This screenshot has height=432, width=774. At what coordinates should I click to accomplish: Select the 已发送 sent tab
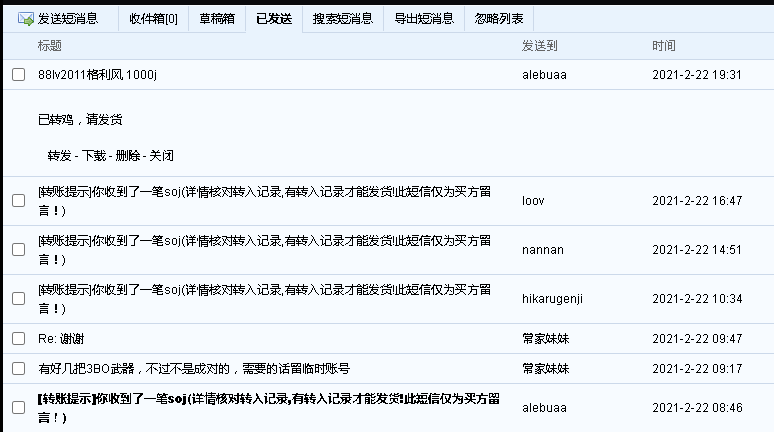(274, 18)
